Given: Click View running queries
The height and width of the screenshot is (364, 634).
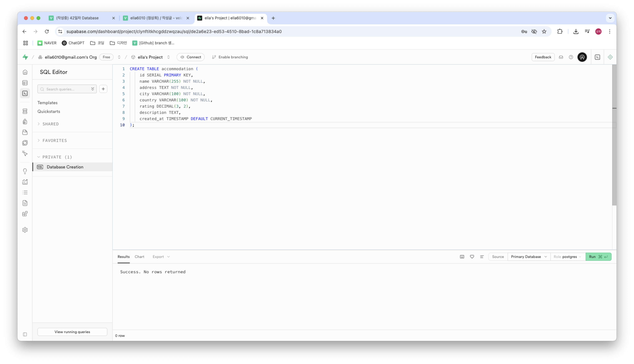Looking at the screenshot, I should click(72, 332).
